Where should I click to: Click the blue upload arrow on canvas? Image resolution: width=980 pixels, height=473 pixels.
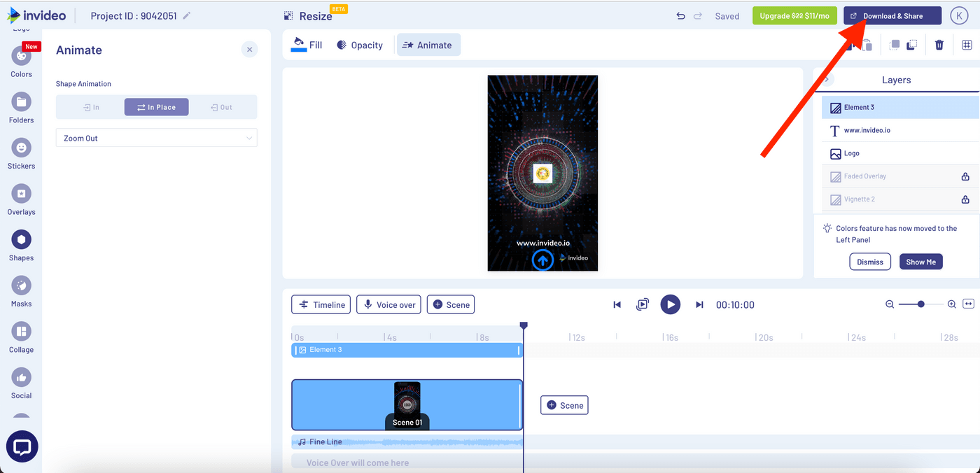[542, 260]
